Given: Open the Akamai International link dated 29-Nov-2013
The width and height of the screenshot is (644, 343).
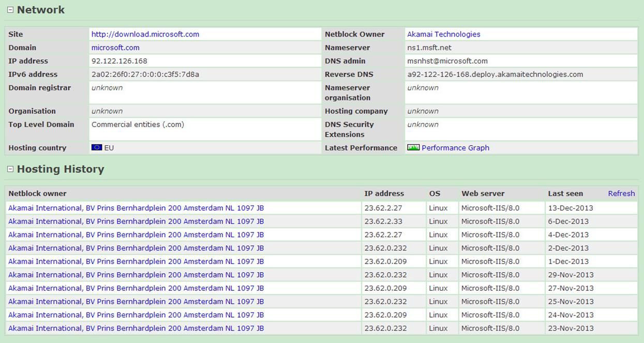Looking at the screenshot, I should click(x=136, y=275).
